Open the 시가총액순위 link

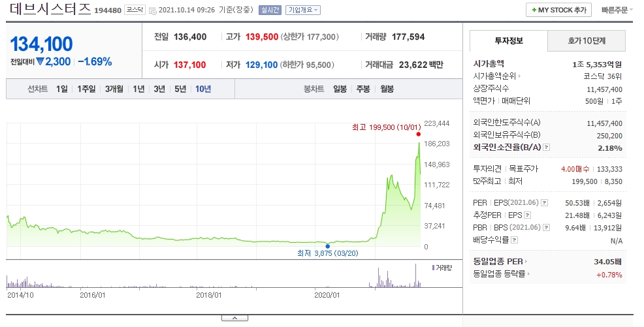coord(497,76)
